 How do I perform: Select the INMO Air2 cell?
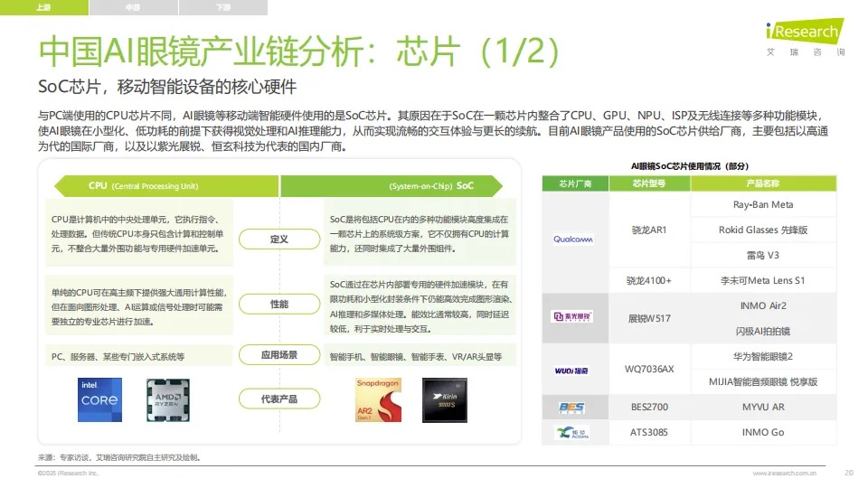(763, 306)
